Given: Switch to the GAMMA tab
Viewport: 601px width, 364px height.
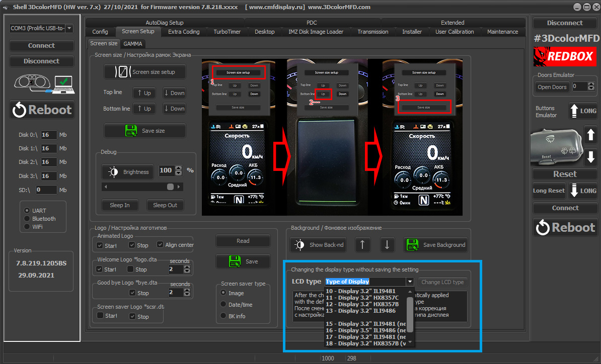Looking at the screenshot, I should tap(133, 44).
